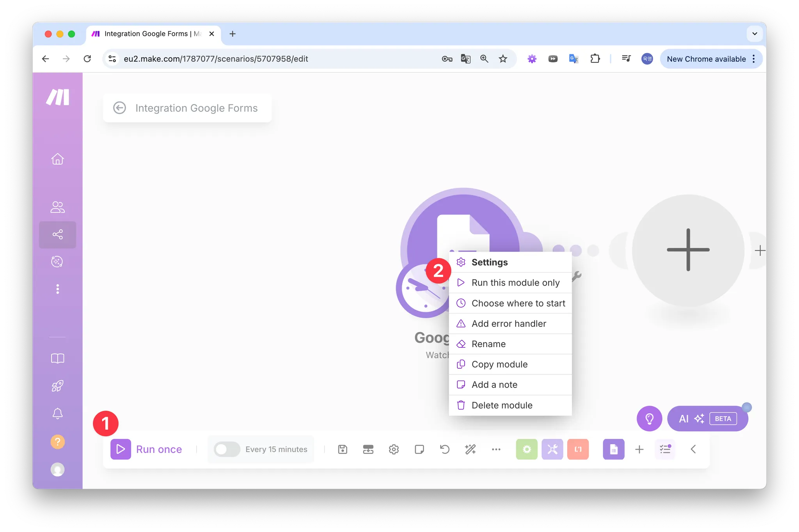Expand Chrome tab search dropdown
This screenshot has width=799, height=532.
pos(755,34)
